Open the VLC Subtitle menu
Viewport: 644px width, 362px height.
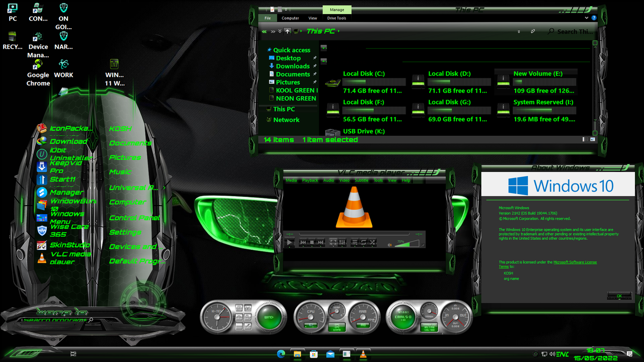(x=361, y=180)
